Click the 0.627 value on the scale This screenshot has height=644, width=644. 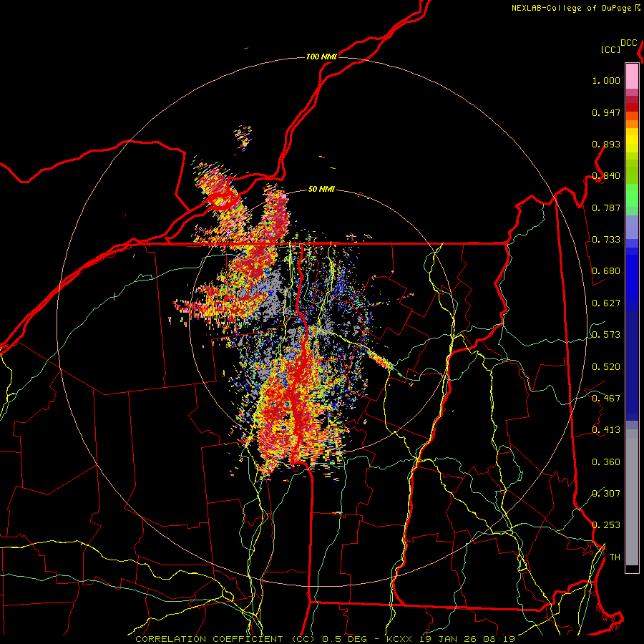click(x=606, y=303)
